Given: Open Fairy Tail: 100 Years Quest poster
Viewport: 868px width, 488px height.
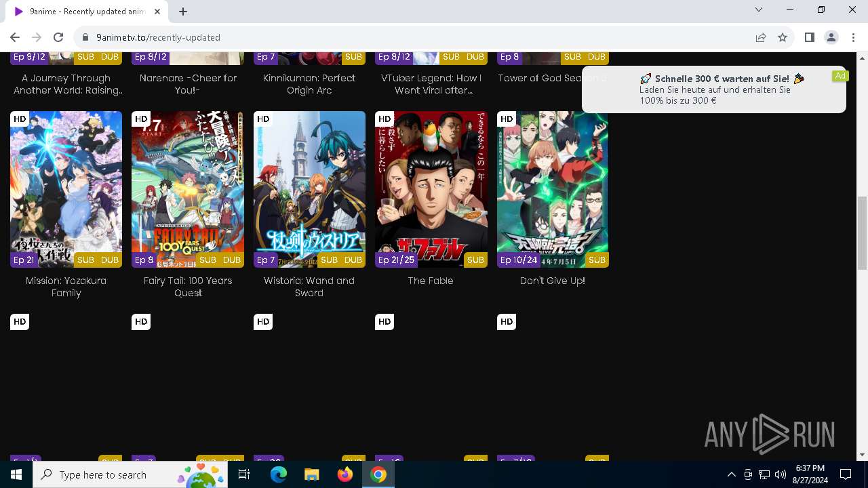Looking at the screenshot, I should point(188,189).
